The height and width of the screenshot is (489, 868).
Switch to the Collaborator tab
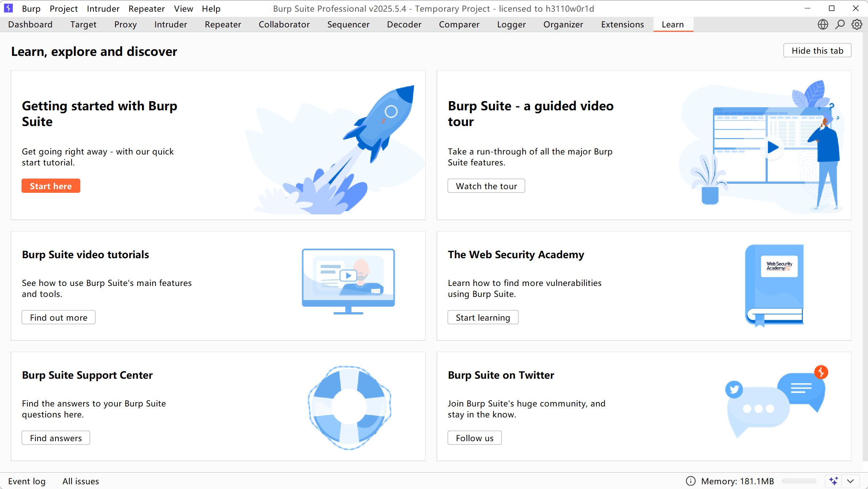[284, 24]
